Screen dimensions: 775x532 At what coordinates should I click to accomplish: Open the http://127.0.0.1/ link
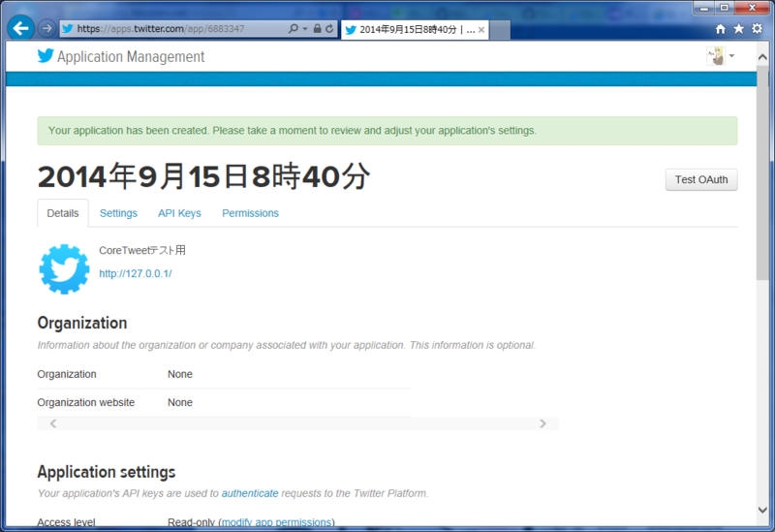click(136, 273)
